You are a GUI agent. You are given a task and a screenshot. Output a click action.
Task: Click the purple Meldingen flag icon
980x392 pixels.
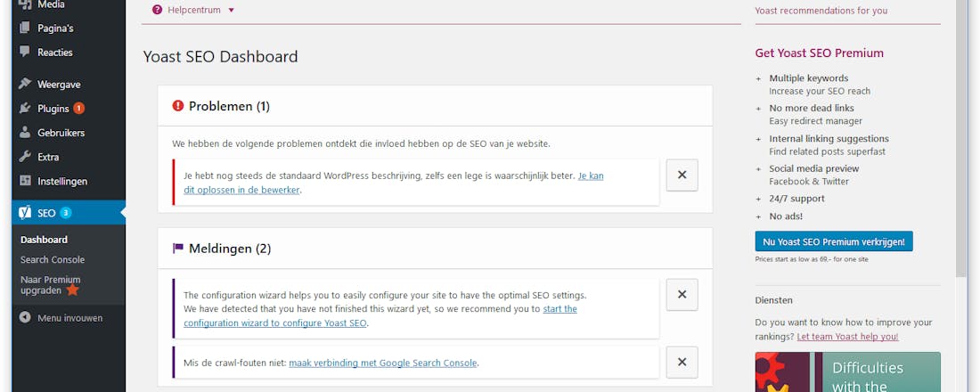tap(178, 249)
